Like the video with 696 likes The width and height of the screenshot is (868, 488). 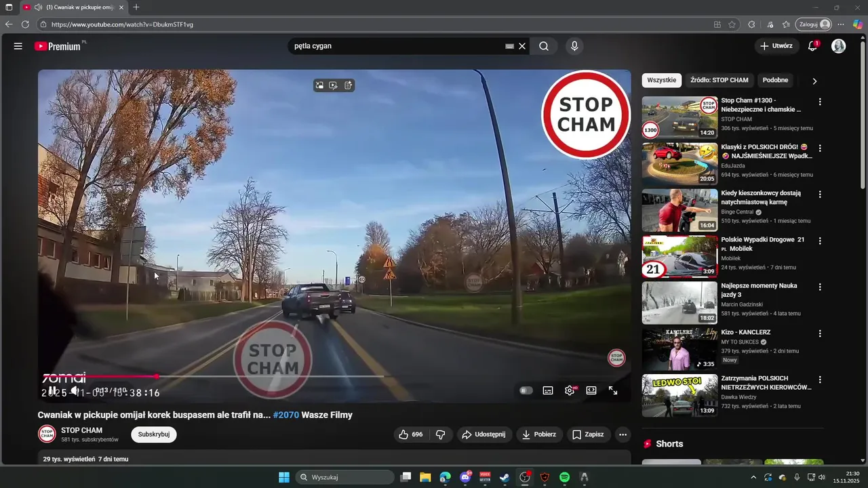click(410, 434)
